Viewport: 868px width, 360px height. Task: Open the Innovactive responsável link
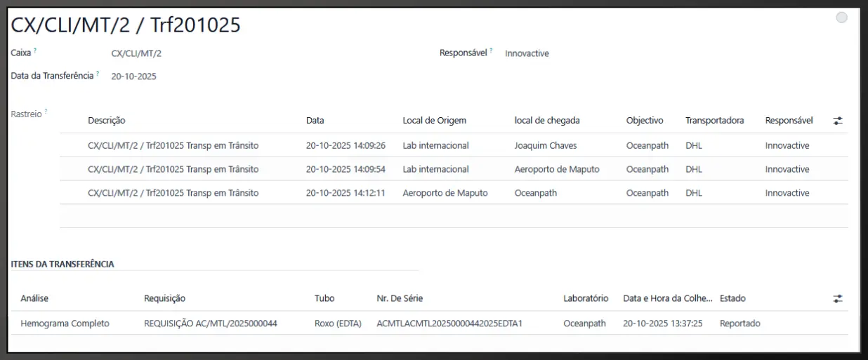pos(527,53)
